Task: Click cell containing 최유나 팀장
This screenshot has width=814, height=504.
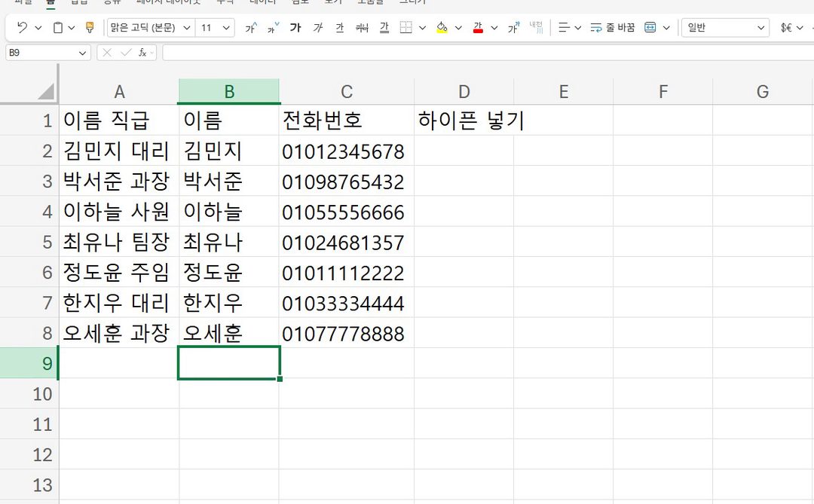Action: coord(119,242)
